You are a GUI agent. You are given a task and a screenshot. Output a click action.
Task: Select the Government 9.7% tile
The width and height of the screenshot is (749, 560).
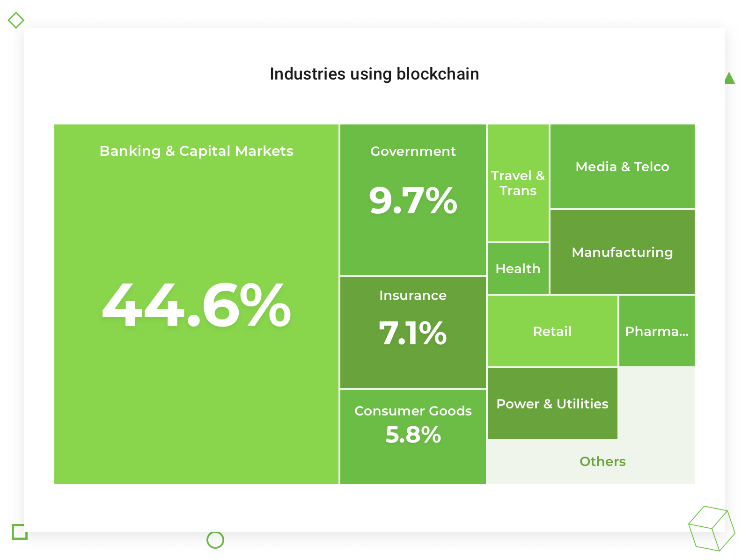pos(413,200)
